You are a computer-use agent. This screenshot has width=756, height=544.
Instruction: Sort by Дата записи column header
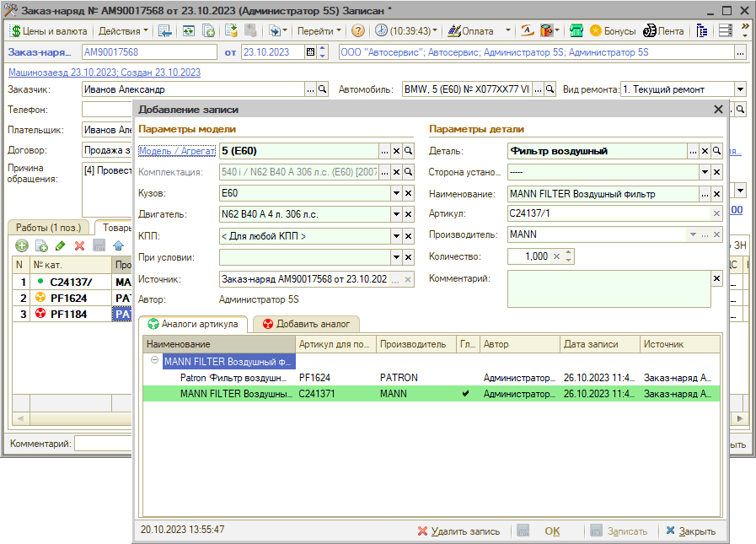point(600,344)
